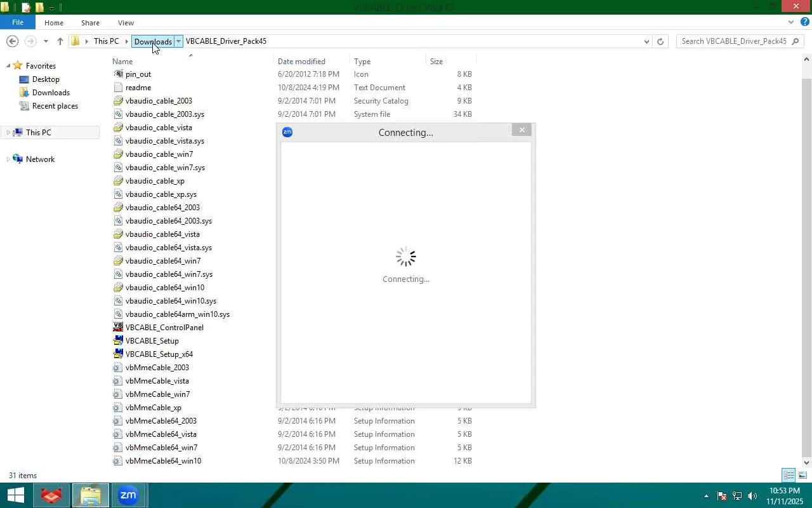This screenshot has height=508, width=812.
Task: Switch to the Home ribbon tab
Action: (x=54, y=23)
